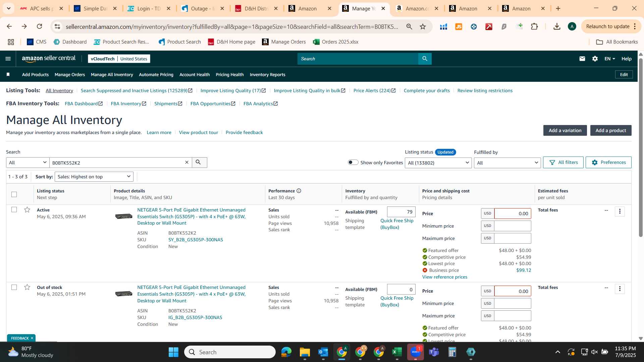
Task: Open Search Suppressed and Inactive Listings link
Action: 137,90
